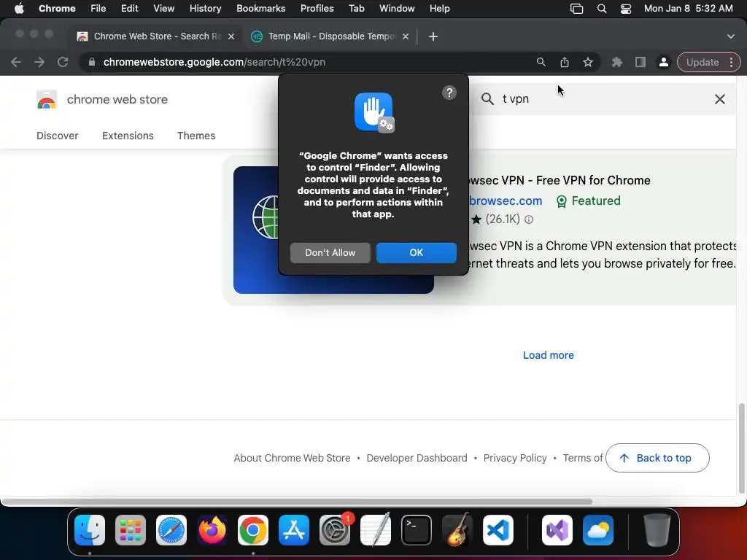Screen dimensions: 747x560
Task: Click Don't Allow in permission dialog
Action: click(x=330, y=253)
